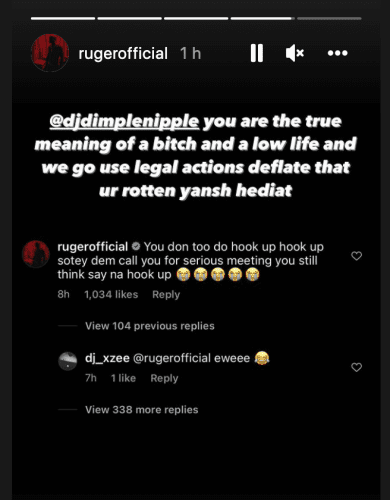Screen dimensions: 390x500
Task: Open rugerofficial profile picture in story header
Action: pyautogui.click(x=50, y=53)
